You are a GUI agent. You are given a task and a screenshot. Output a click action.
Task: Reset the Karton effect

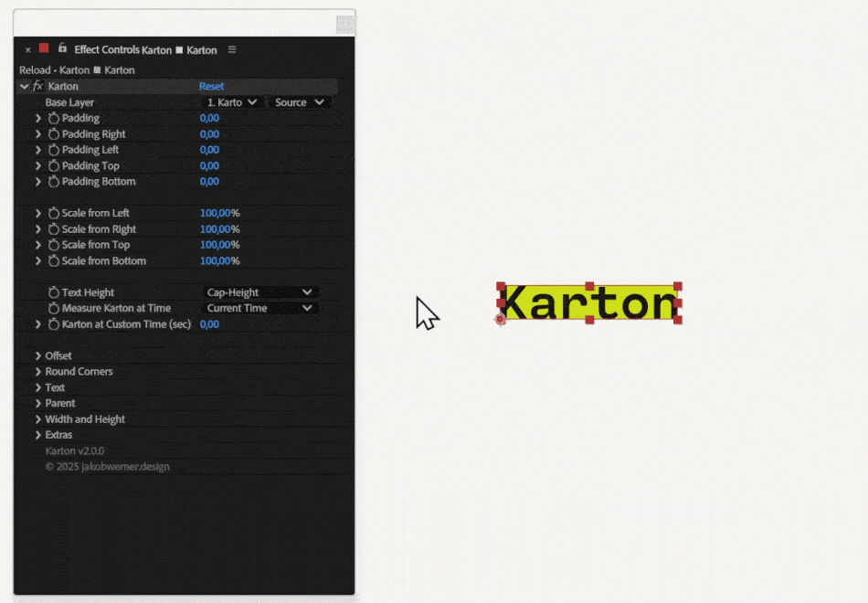pyautogui.click(x=211, y=87)
